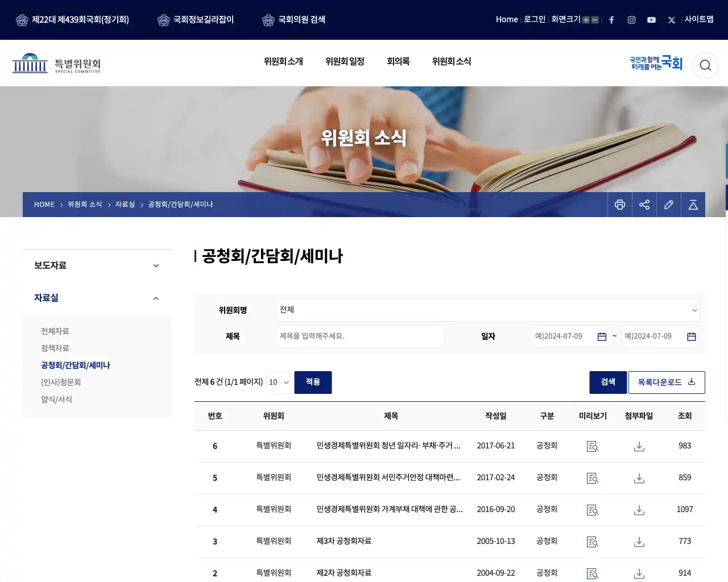Viewport: 728px width, 582px height.
Task: Open calendar picker for start date
Action: click(x=602, y=336)
